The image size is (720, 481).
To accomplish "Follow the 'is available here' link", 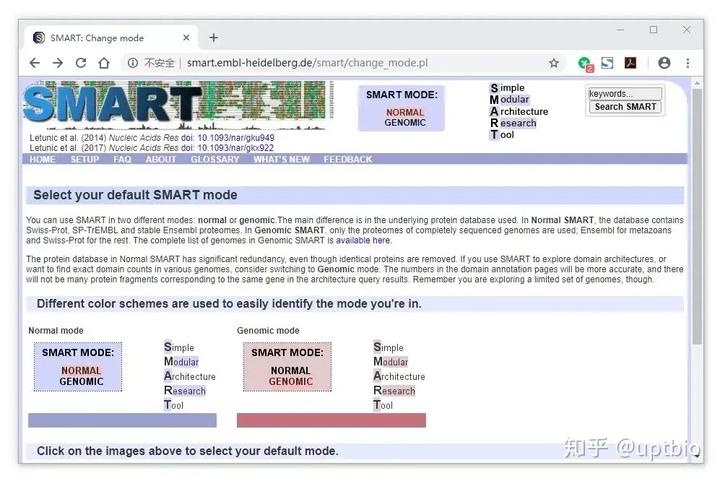I will 359,240.
